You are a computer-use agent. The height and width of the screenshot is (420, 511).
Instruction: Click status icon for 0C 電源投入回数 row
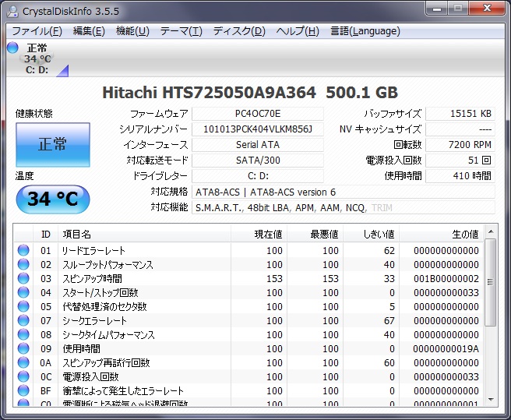(x=23, y=377)
